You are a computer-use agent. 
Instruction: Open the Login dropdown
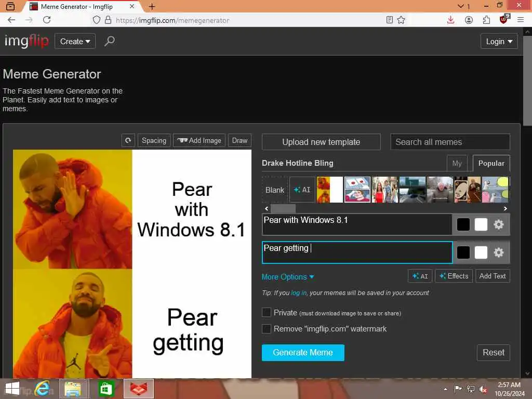click(499, 42)
